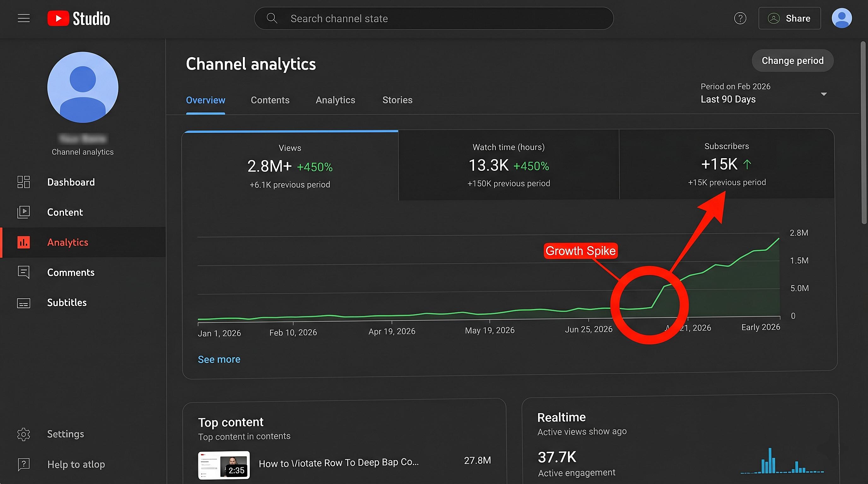Click the 27.8M view count
This screenshot has width=868, height=484.
point(477,460)
